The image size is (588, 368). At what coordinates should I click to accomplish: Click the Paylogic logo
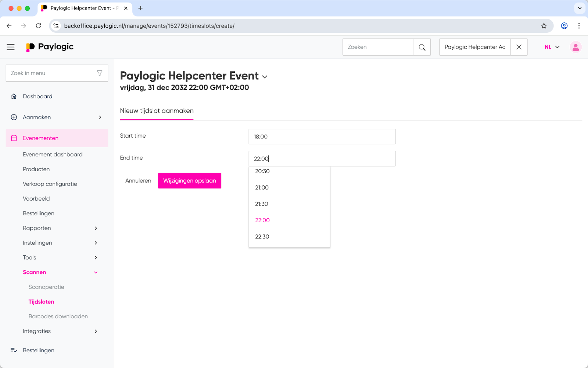[50, 47]
